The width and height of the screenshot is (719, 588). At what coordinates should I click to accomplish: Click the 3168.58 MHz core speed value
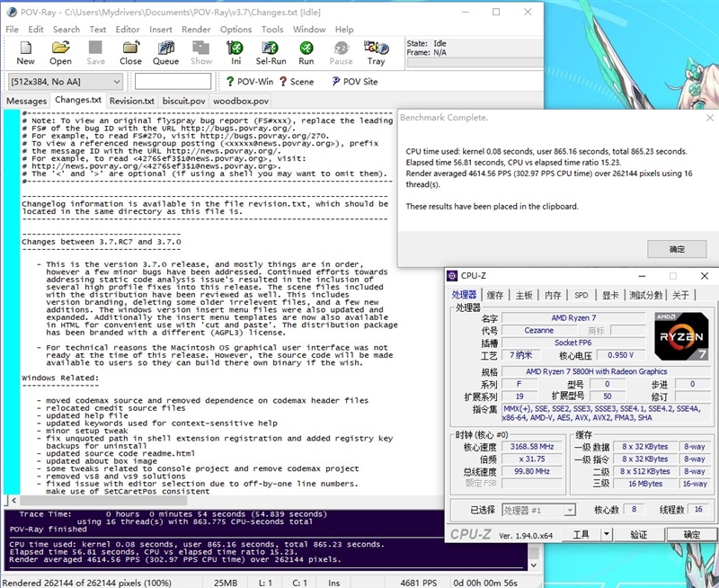click(x=532, y=446)
